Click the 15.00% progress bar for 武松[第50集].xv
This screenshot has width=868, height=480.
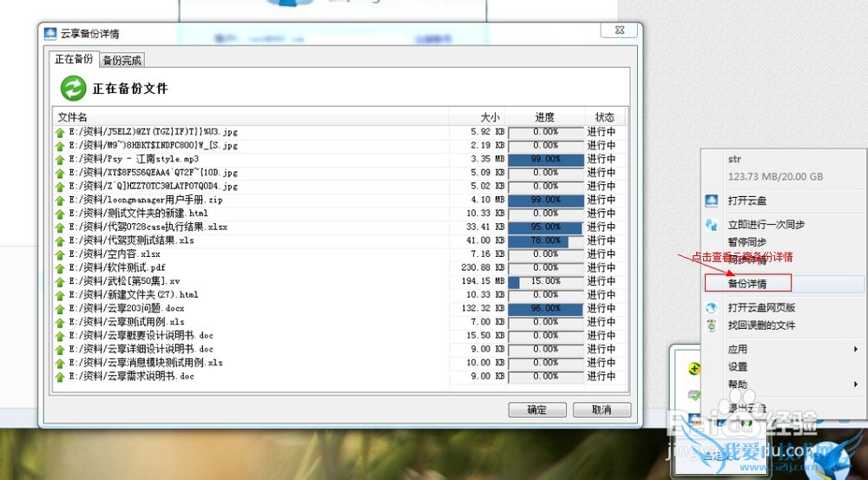(x=546, y=282)
